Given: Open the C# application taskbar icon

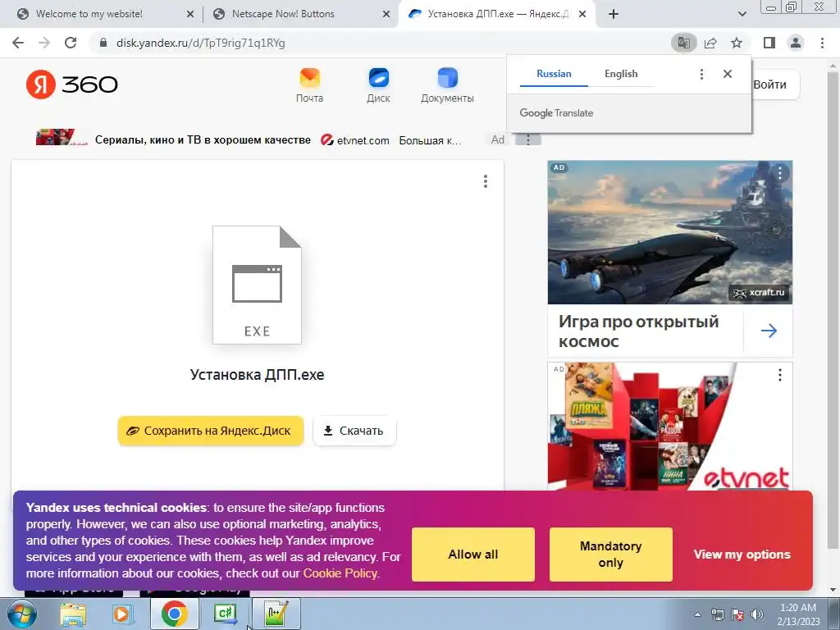Looking at the screenshot, I should (225, 614).
